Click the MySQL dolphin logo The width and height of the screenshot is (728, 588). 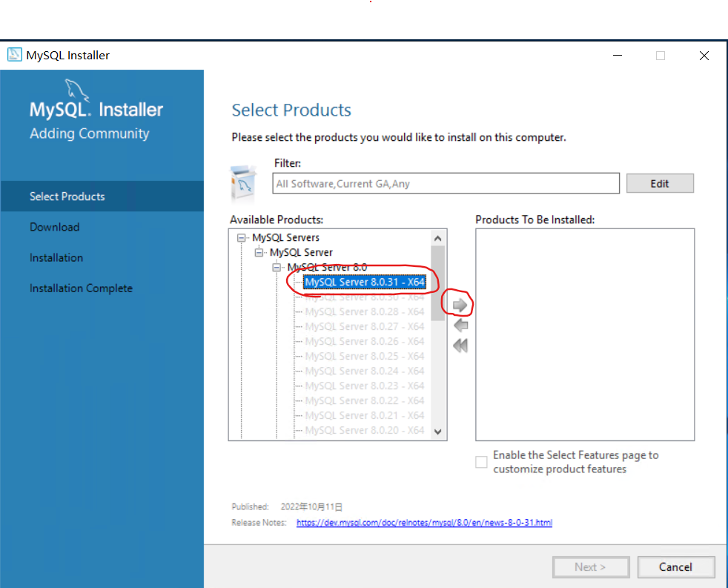point(76,90)
